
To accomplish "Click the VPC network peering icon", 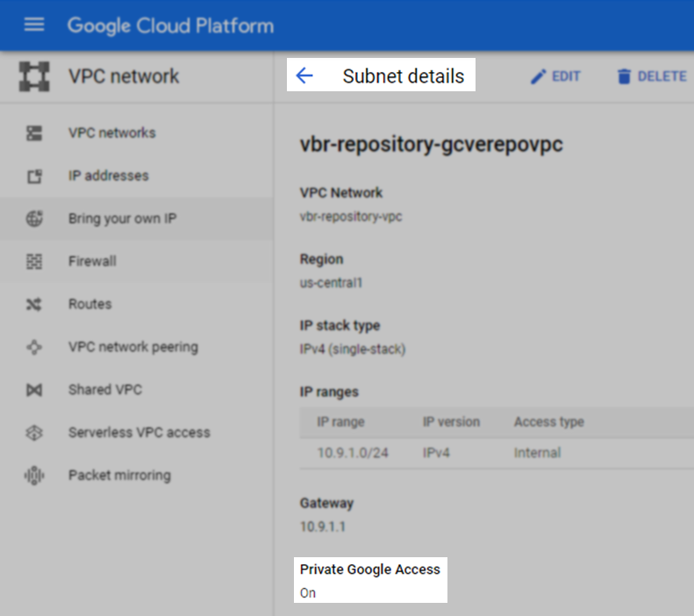I will tap(34, 347).
